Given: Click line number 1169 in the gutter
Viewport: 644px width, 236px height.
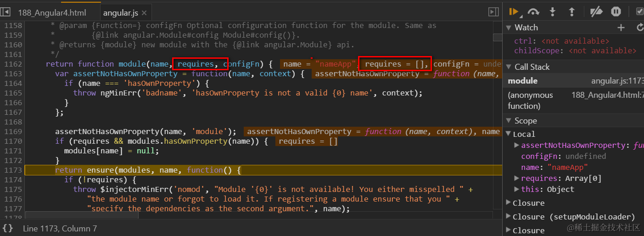Looking at the screenshot, I should click(x=13, y=131).
